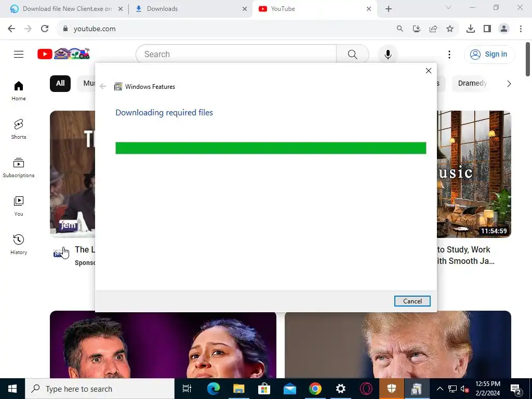Click the network tray icon
The image size is (532, 399).
point(453,389)
